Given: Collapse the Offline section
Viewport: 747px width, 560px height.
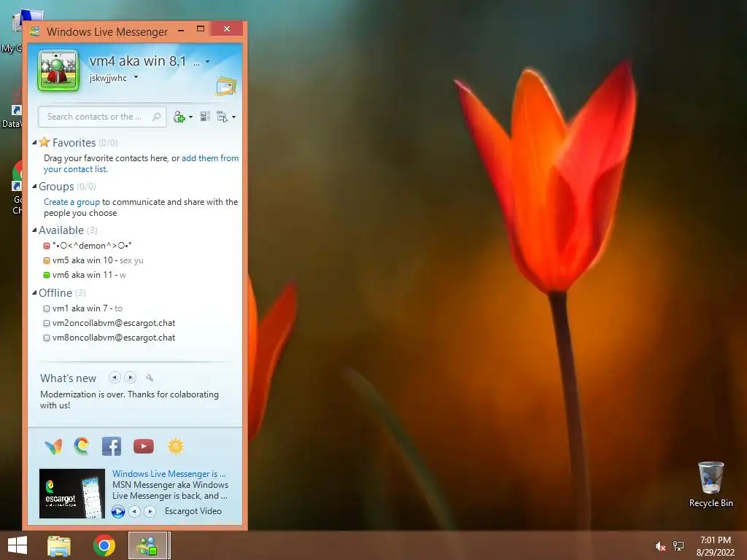Looking at the screenshot, I should [x=34, y=293].
